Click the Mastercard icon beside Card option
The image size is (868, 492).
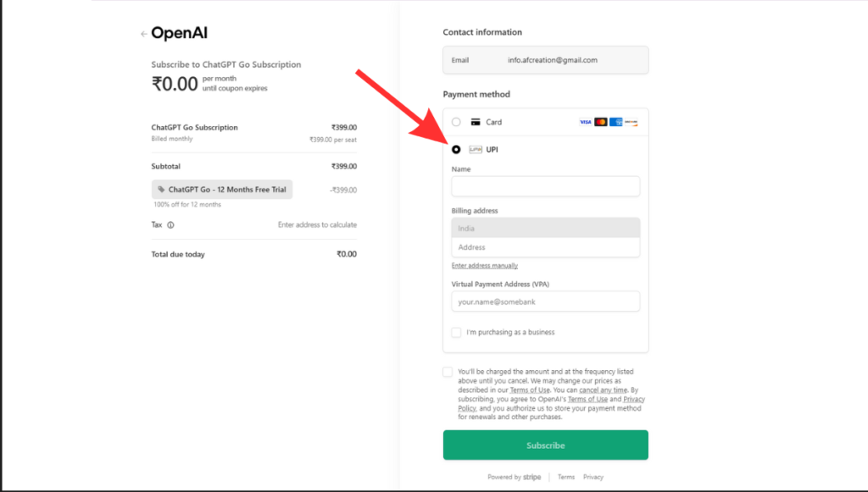pyautogui.click(x=602, y=122)
